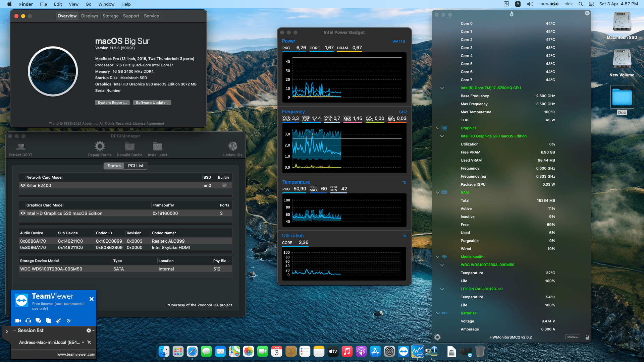Click Install Kext icon in DPCIManager
644x362 pixels.
click(157, 146)
